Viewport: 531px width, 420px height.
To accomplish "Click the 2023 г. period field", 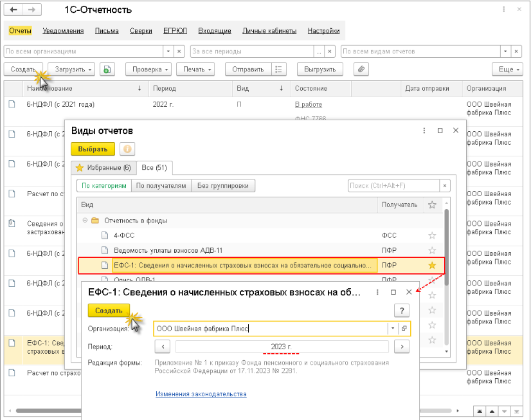I will 282,347.
